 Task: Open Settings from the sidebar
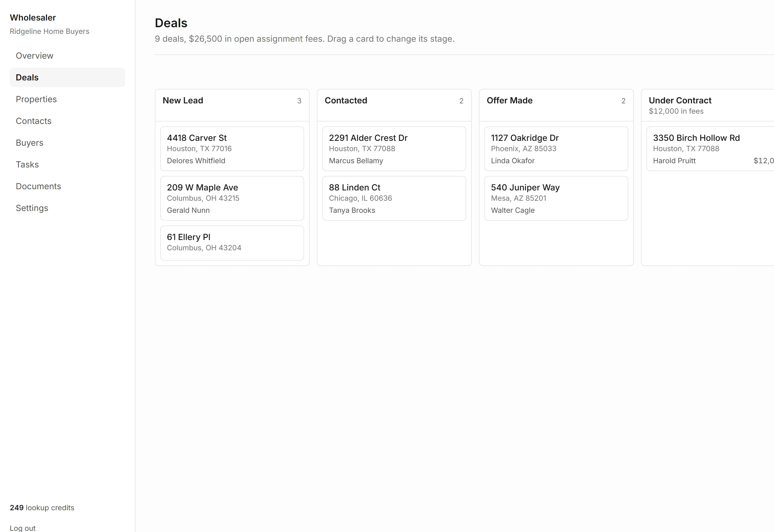pyautogui.click(x=67, y=208)
